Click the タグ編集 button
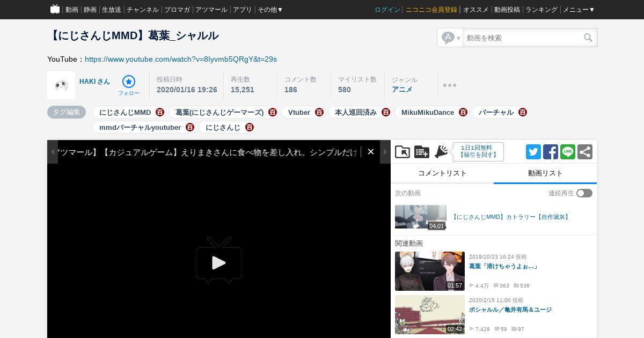Viewport: 644px width, 338px height. click(x=67, y=112)
